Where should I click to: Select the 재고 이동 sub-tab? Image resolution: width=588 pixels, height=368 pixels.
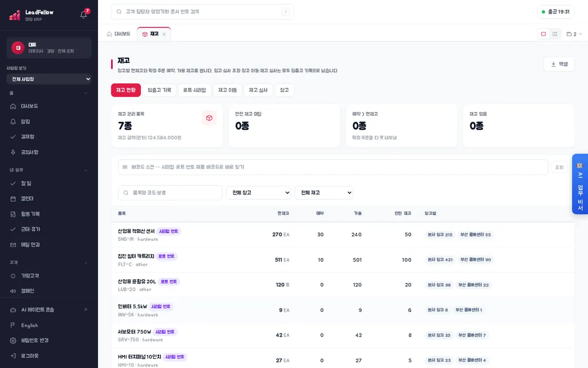tap(228, 90)
